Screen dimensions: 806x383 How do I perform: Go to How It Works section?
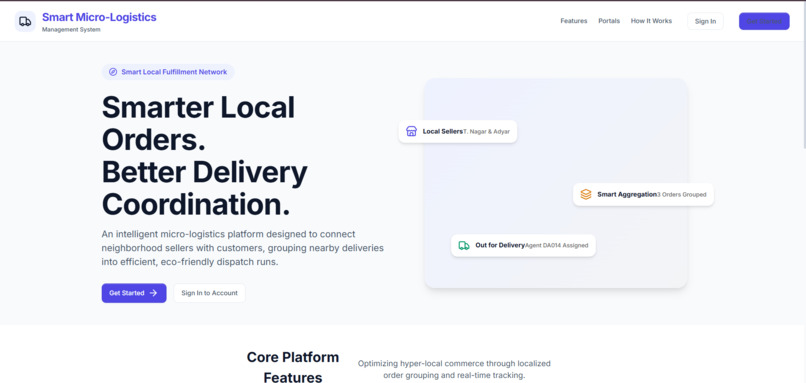point(651,21)
